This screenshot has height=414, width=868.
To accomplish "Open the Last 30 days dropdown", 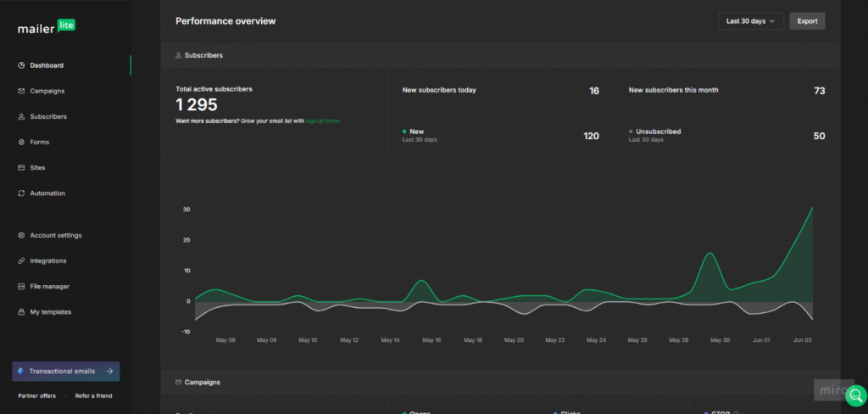I will click(750, 21).
